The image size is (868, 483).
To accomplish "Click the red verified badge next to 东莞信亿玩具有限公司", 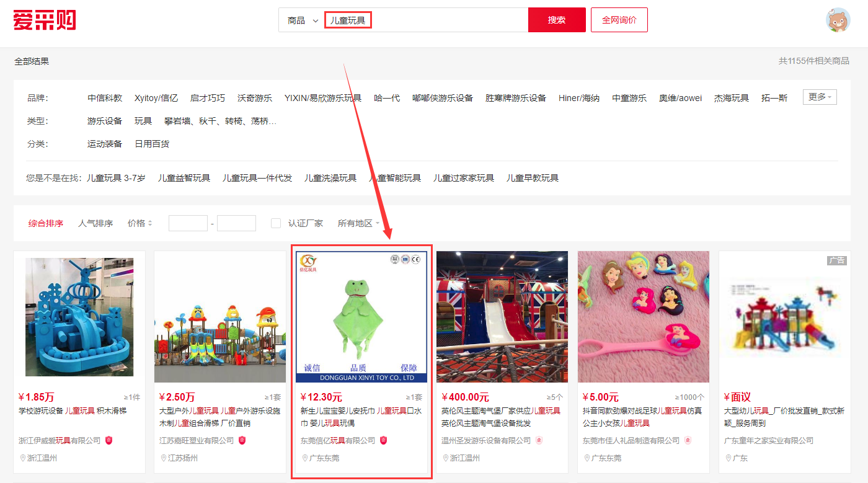I will 384,440.
